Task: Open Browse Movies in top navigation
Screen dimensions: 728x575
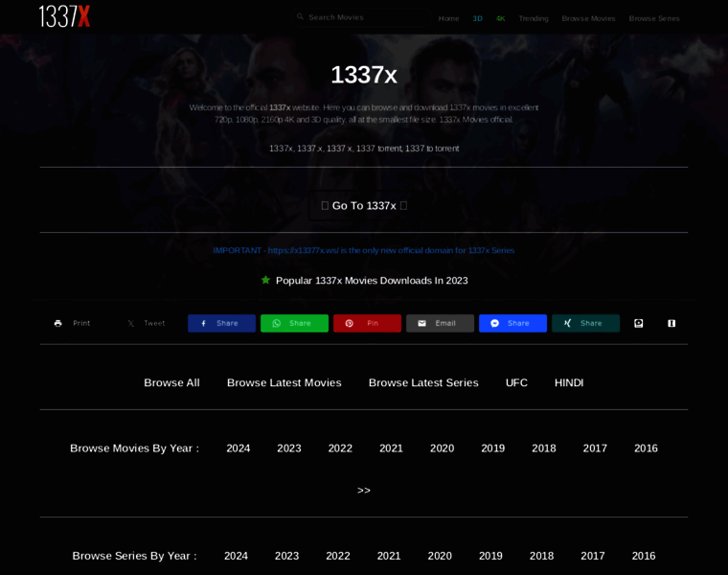Action: click(x=588, y=18)
